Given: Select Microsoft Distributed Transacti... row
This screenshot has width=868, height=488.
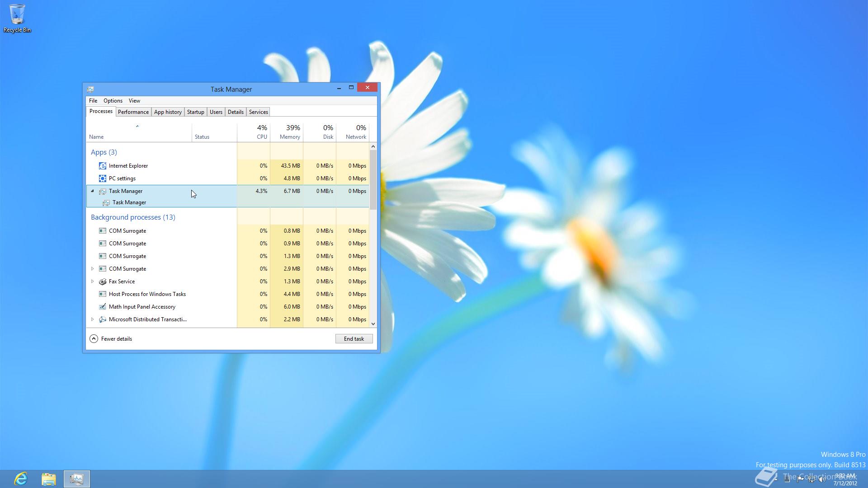Looking at the screenshot, I should pos(227,319).
